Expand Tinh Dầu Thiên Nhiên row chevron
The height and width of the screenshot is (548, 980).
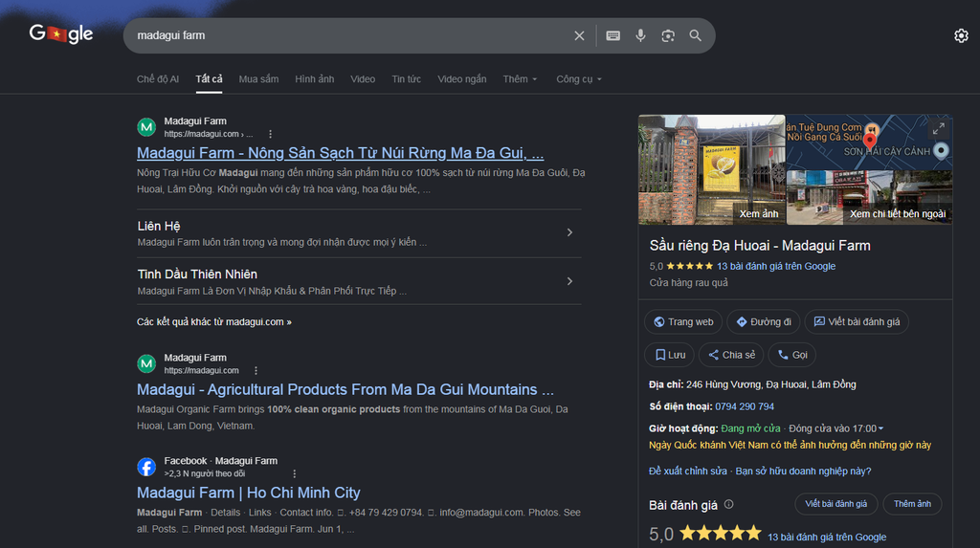pos(569,281)
